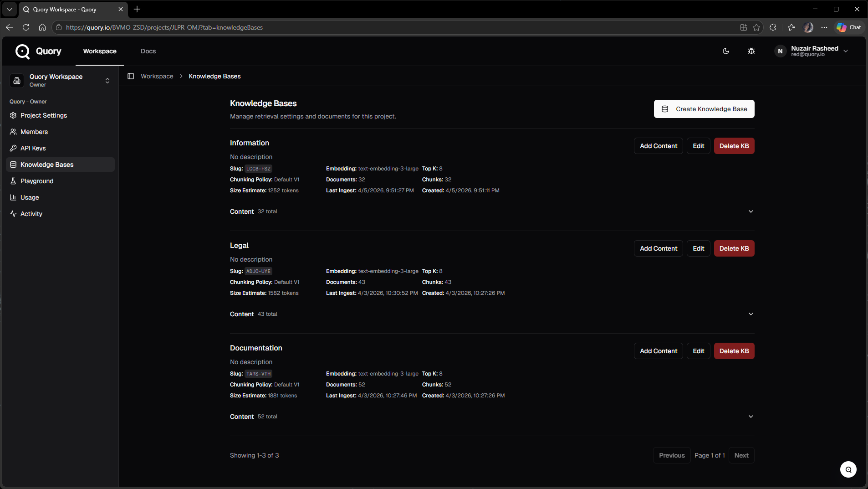The height and width of the screenshot is (489, 868).
Task: Edit the Documentation knowledge base
Action: (x=699, y=351)
